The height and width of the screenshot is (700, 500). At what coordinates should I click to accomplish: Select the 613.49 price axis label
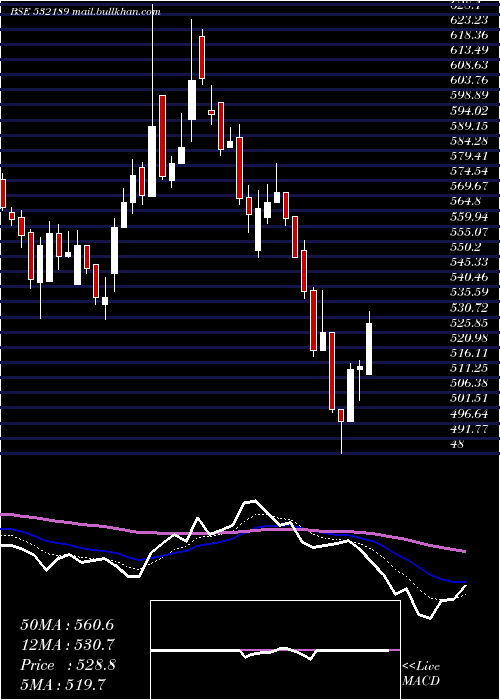tap(469, 50)
